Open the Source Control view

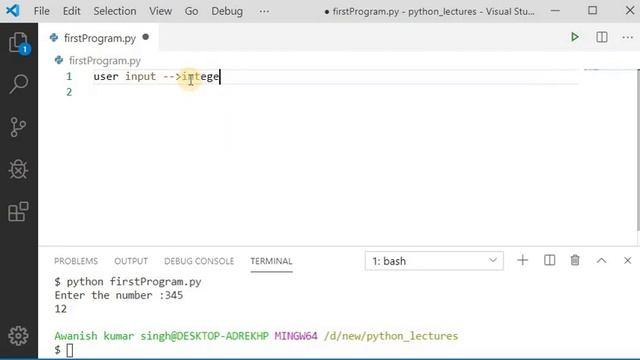18,127
